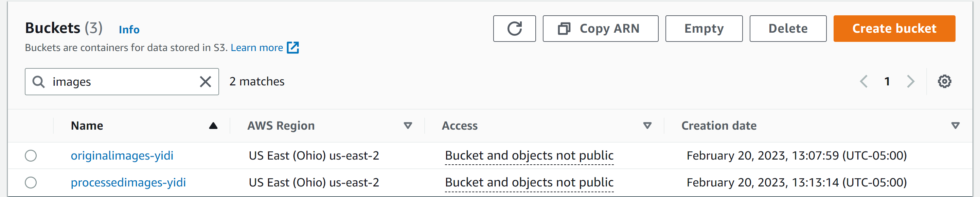
Task: Click the Copy ARN clipboard icon
Action: (x=564, y=28)
